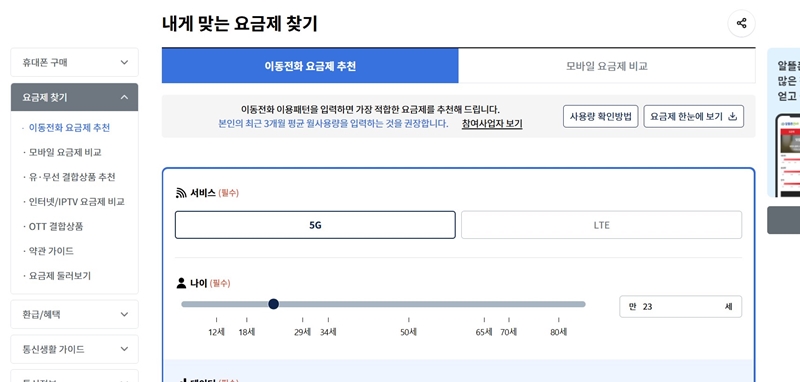800x382 pixels.
Task: Switch to 모바일 요금제 비교 tab
Action: coord(607,66)
